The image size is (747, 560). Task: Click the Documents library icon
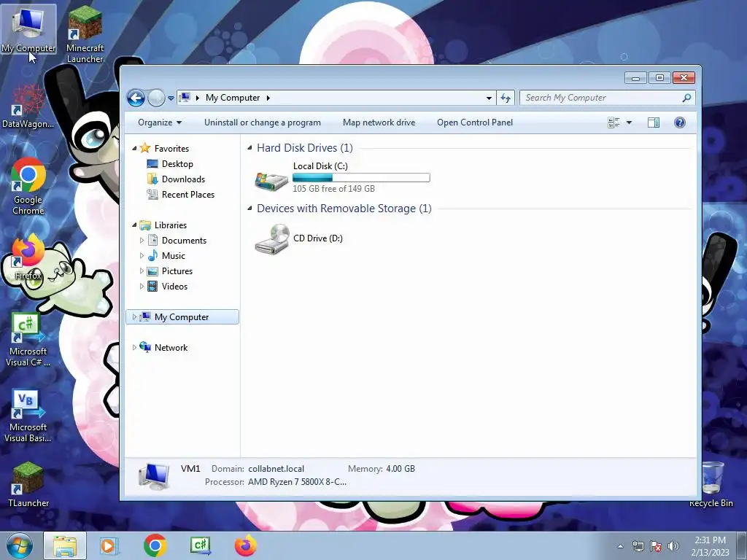[153, 240]
